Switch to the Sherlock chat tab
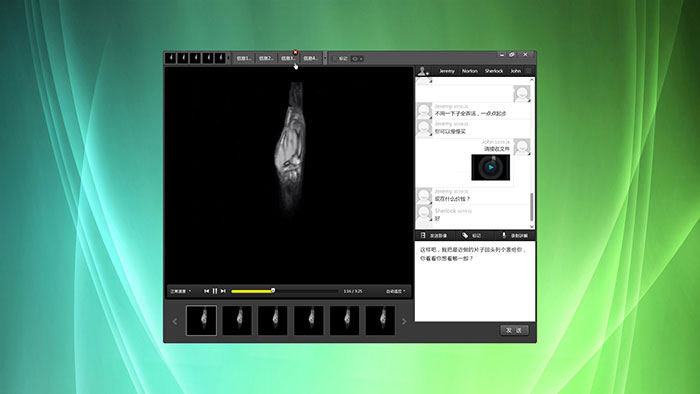Viewport: 700px width, 394px height. click(494, 71)
